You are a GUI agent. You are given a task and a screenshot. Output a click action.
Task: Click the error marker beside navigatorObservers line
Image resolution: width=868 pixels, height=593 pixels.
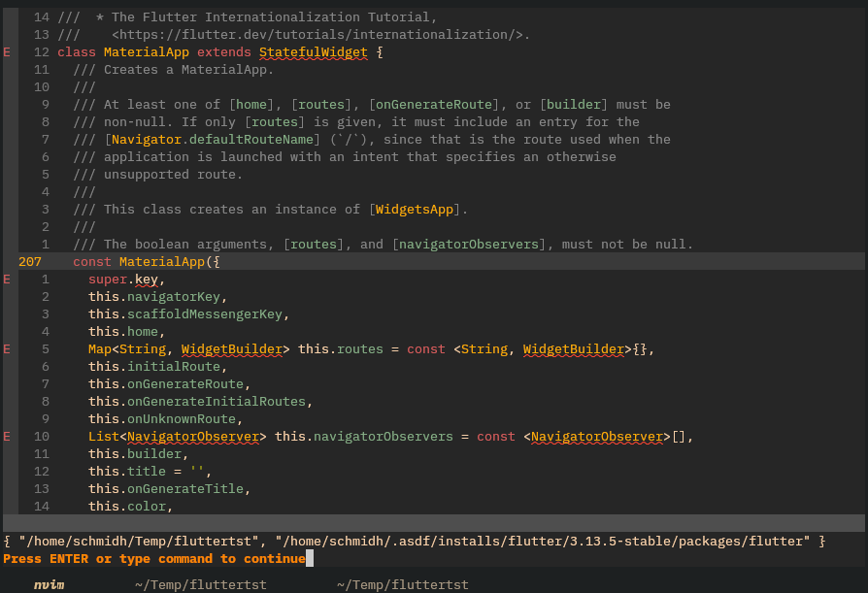pyautogui.click(x=6, y=436)
